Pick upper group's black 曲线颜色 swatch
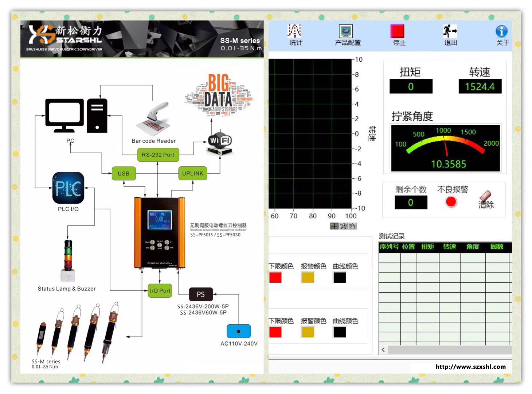The image size is (532, 394). 340,278
